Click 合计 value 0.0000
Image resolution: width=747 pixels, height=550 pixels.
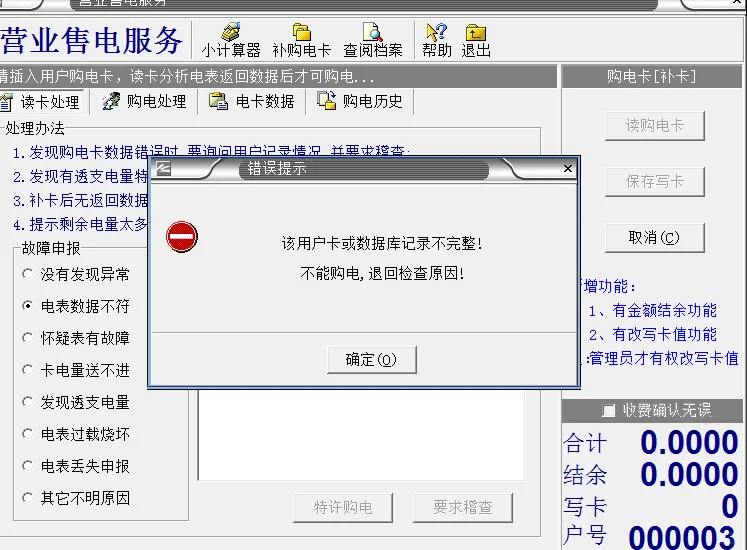[x=689, y=442]
